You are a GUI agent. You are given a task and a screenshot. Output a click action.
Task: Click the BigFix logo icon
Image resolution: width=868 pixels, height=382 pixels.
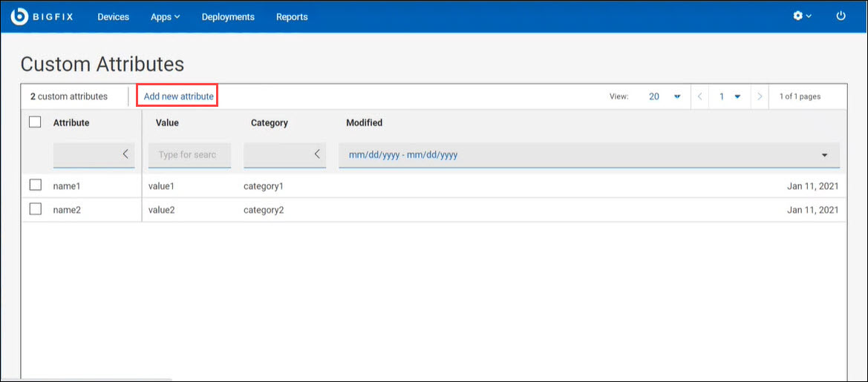tap(19, 16)
